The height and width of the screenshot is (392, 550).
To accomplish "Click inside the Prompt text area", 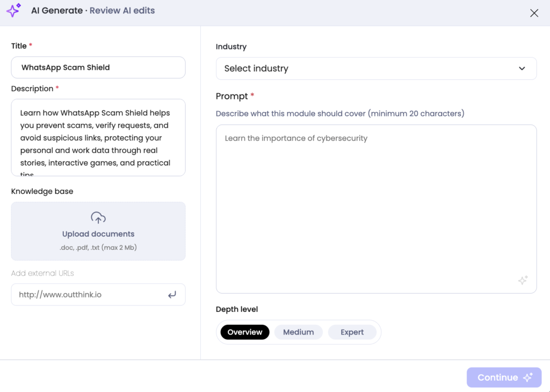I will [376, 209].
